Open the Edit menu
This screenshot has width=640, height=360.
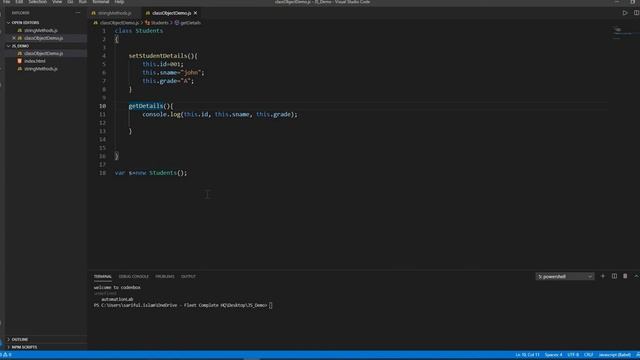coord(19,2)
